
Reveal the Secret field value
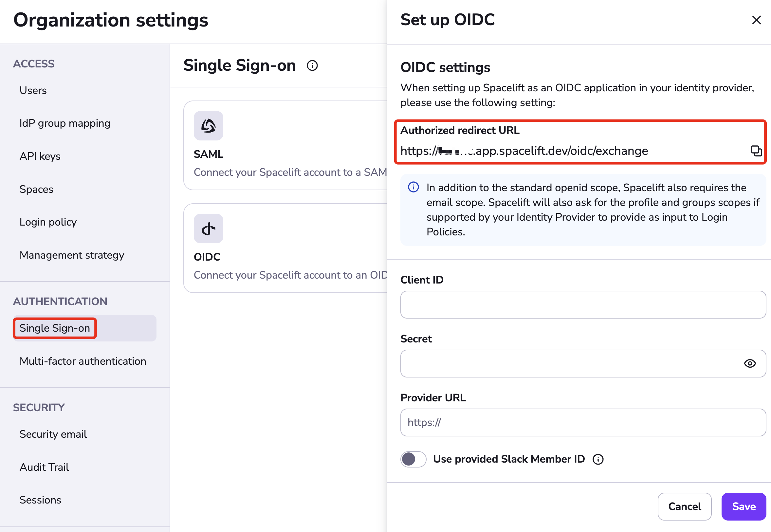750,363
